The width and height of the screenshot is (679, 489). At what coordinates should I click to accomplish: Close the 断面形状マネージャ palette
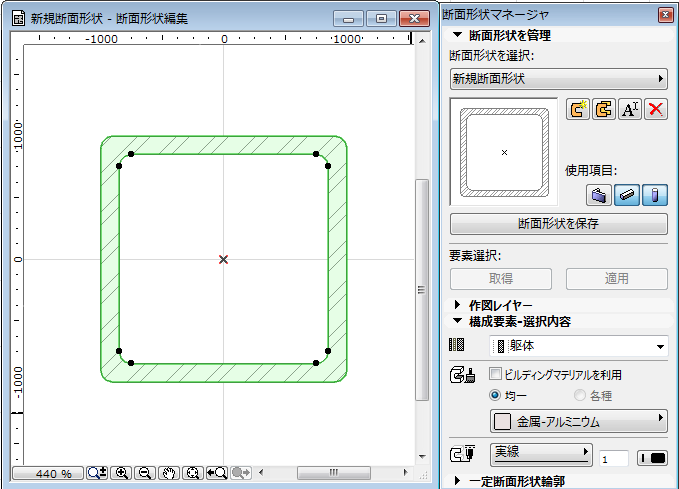(x=666, y=15)
